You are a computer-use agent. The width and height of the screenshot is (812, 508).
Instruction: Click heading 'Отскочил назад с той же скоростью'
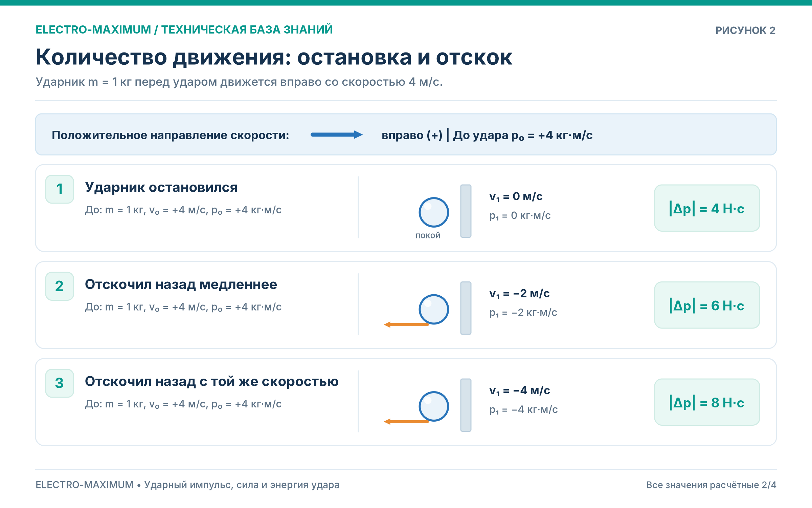tap(211, 381)
